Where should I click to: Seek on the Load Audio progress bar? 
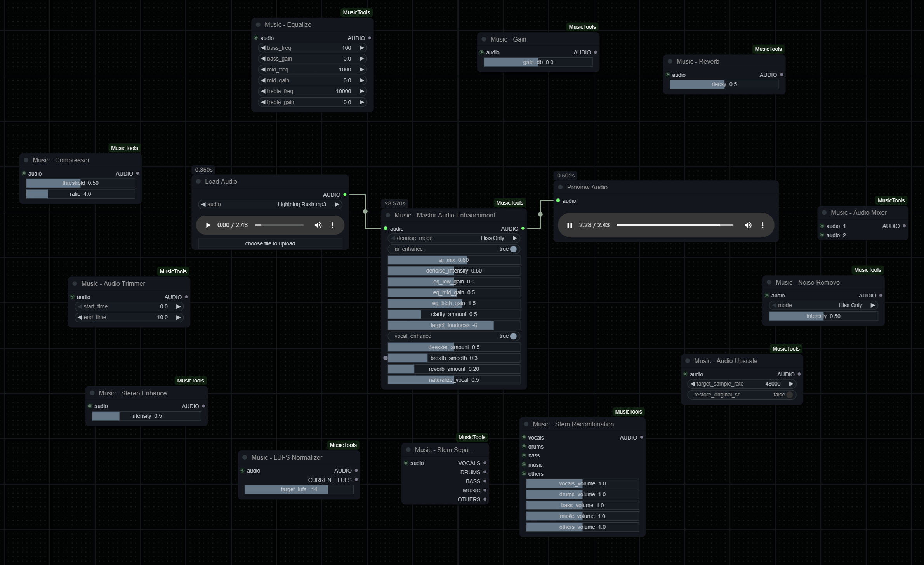pyautogui.click(x=279, y=225)
